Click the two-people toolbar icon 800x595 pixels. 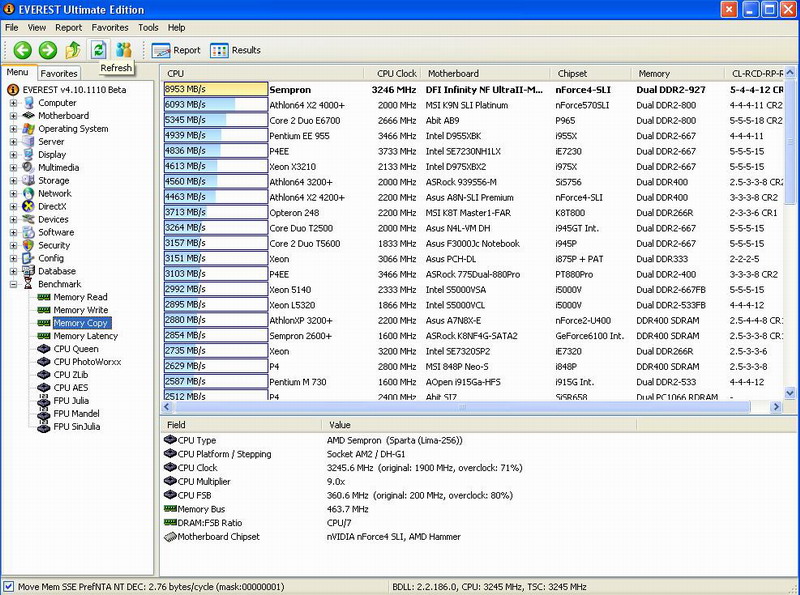124,50
